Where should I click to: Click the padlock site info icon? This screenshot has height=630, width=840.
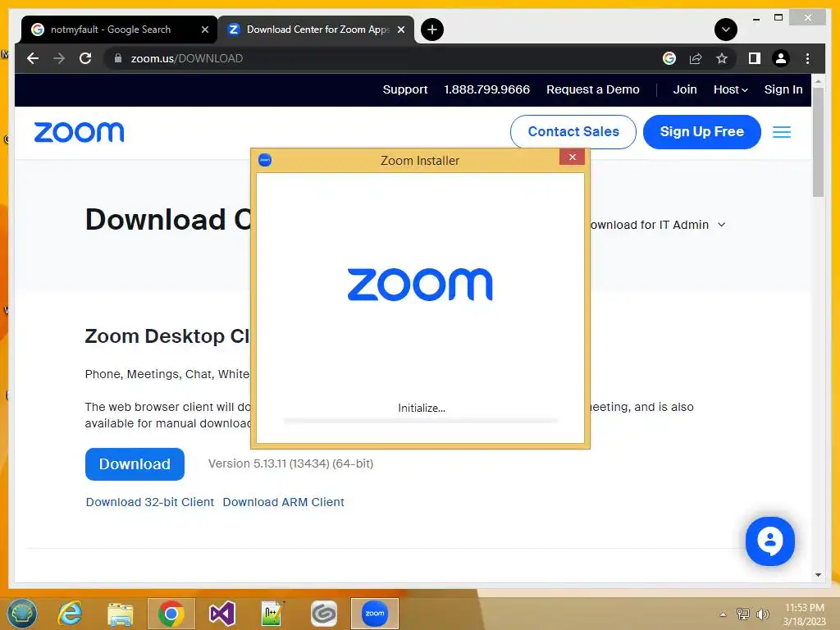click(x=118, y=58)
